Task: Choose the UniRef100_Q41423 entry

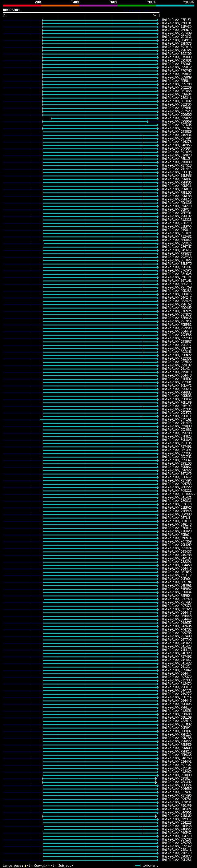Action: tap(176, 422)
